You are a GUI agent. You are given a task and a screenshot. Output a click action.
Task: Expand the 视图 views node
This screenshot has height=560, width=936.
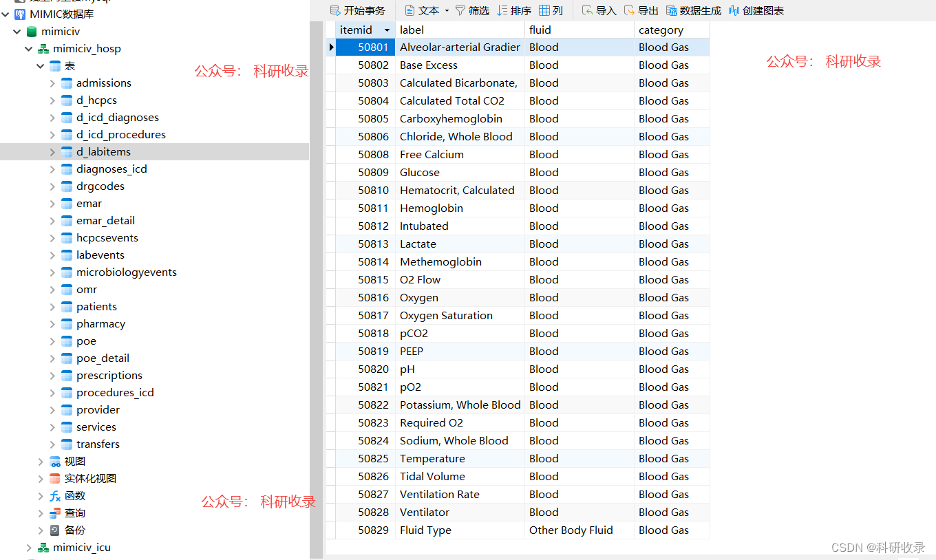click(x=41, y=461)
